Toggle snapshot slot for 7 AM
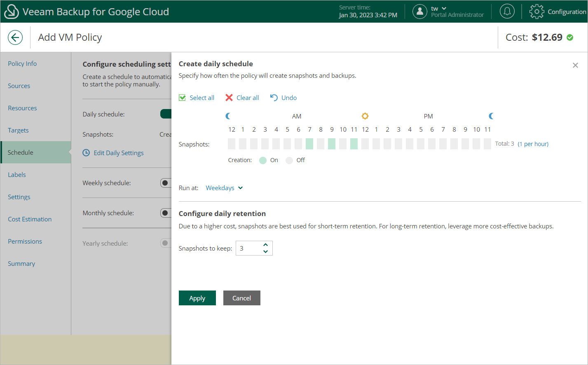The width and height of the screenshot is (588, 365). [x=309, y=144]
